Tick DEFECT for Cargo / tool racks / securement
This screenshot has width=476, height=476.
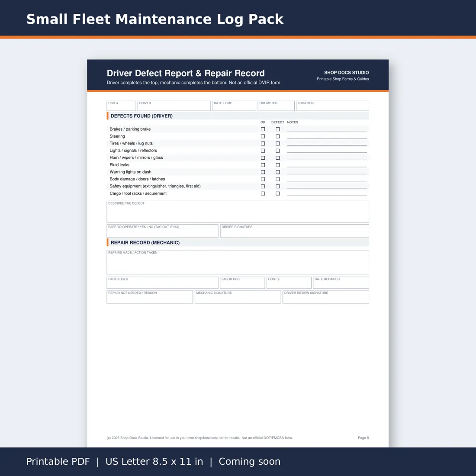[x=278, y=194]
